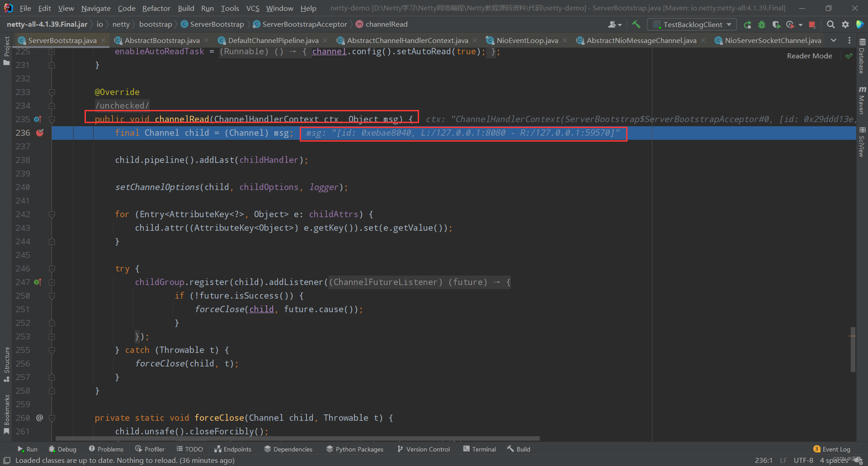
Task: Expand the profiler options dropdown arrow
Action: pyautogui.click(x=801, y=24)
